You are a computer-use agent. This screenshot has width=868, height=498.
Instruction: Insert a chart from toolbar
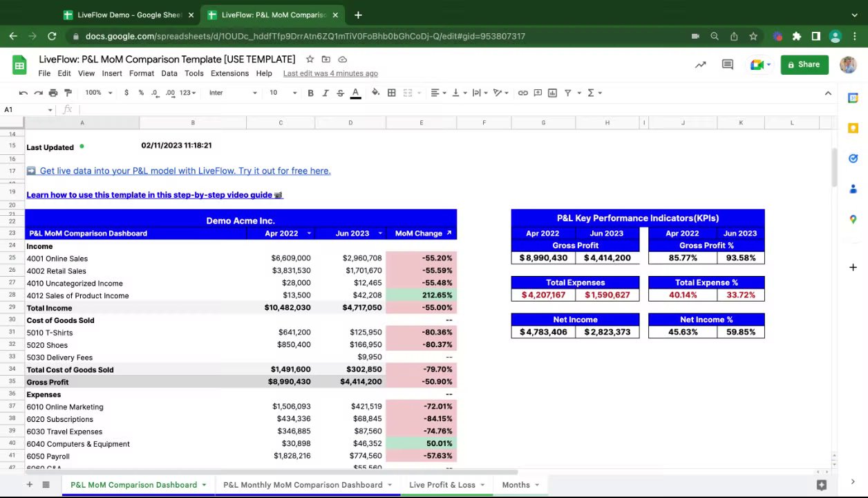pos(553,93)
